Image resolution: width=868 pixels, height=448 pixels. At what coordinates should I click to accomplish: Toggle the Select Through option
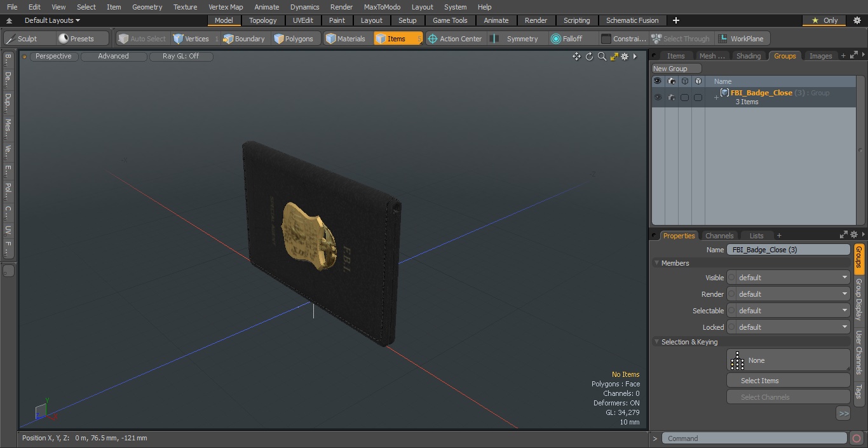tap(682, 39)
